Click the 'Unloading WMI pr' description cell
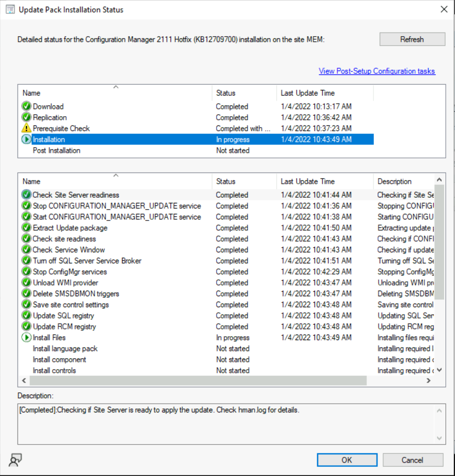Viewport: 455px width, 476px height. pos(405,282)
